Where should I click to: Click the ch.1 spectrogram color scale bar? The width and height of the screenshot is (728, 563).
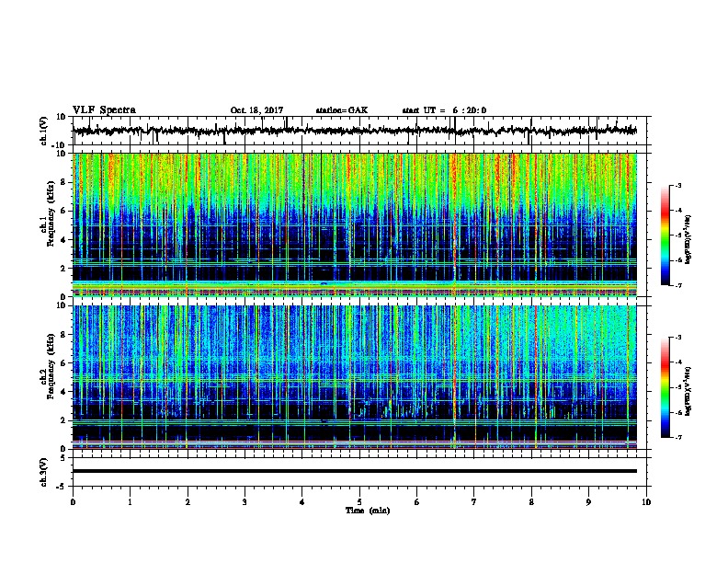coord(665,236)
